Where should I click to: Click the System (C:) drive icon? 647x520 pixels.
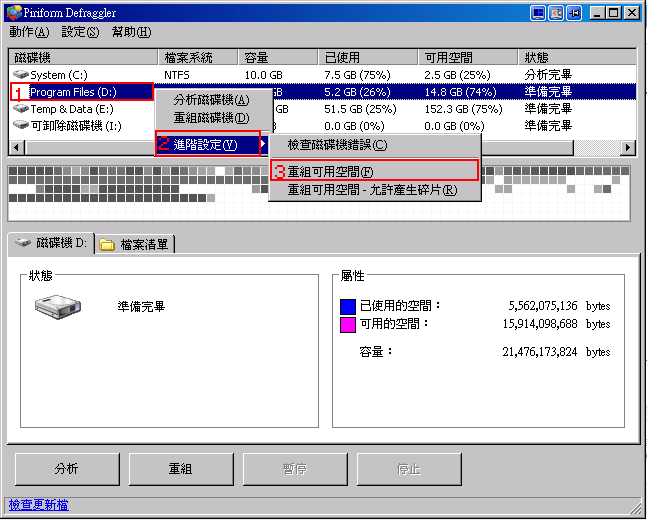click(x=21, y=75)
